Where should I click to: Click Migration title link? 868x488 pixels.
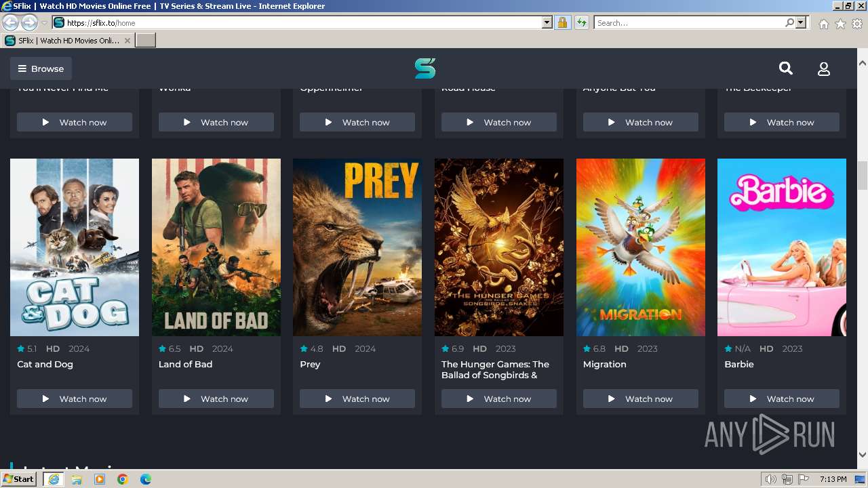click(x=605, y=364)
